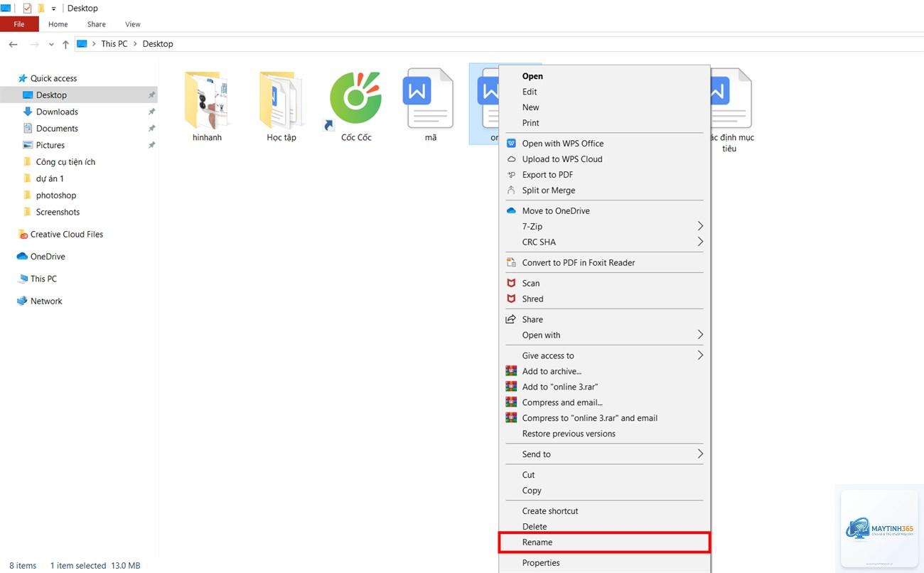Switch to the View ribbon tab
The width and height of the screenshot is (924, 573).
tap(133, 24)
